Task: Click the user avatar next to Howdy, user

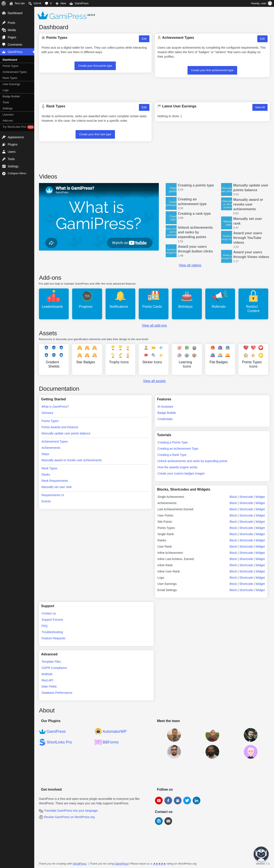Action: (270, 3)
